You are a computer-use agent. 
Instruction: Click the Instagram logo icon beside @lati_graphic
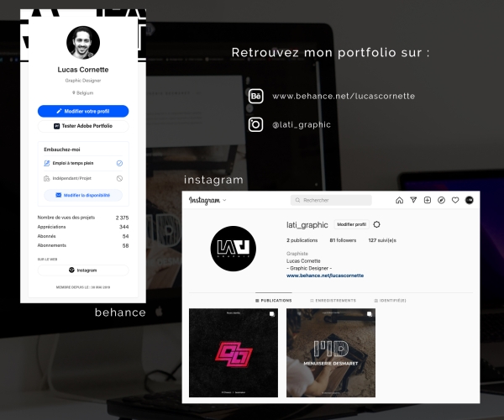256,124
